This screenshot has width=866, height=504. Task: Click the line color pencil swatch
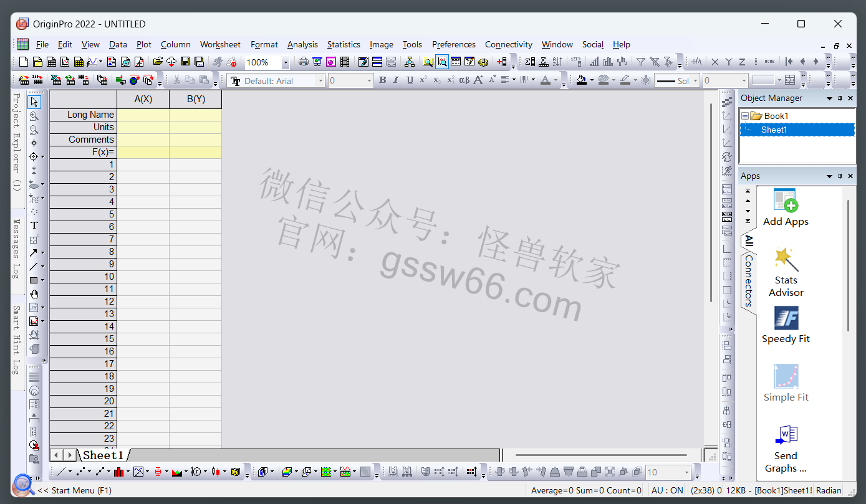(x=624, y=80)
